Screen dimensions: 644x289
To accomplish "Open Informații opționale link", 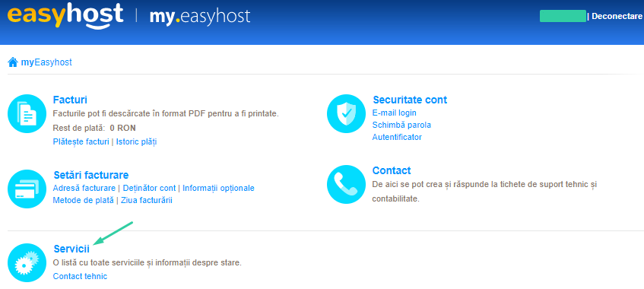I will coord(218,189).
